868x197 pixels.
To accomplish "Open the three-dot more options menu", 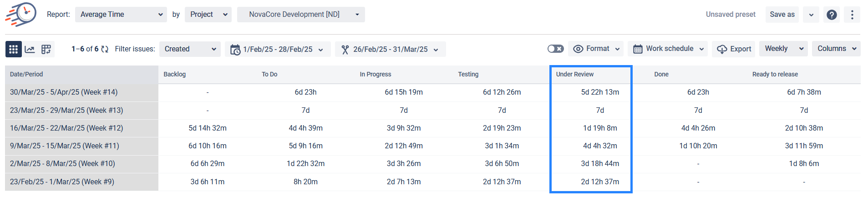I will (852, 15).
